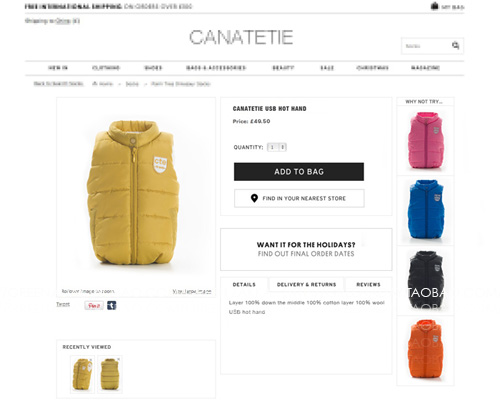Viewport: 500px width, 413px height.
Task: Focus the search input field
Action: point(427,46)
